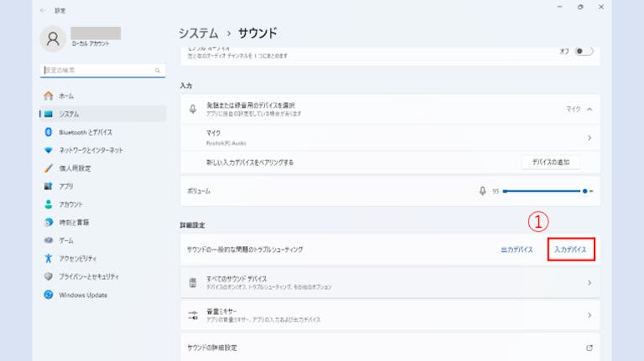This screenshot has width=644, height=361.
Task: Click the 時刻と言語 globe icon
Action: (49, 222)
